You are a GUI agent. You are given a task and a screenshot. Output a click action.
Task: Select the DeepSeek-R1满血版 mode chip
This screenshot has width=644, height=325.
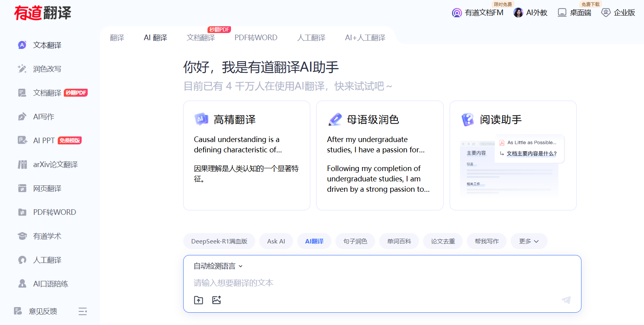tap(219, 241)
